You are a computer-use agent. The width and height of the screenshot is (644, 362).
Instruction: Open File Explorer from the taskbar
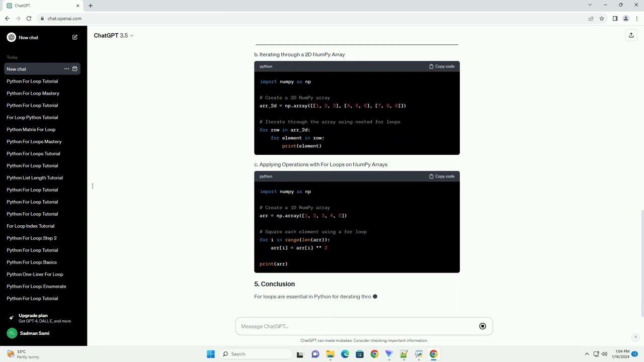[x=330, y=354]
